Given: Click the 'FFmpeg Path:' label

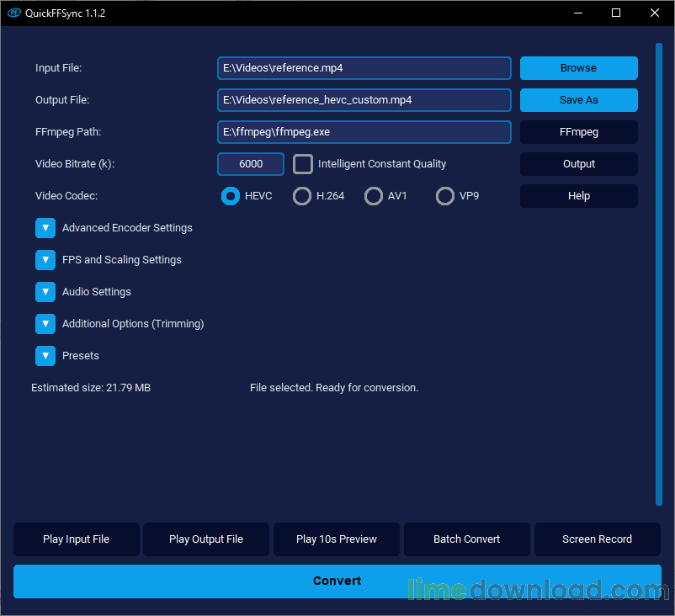Looking at the screenshot, I should 68,132.
